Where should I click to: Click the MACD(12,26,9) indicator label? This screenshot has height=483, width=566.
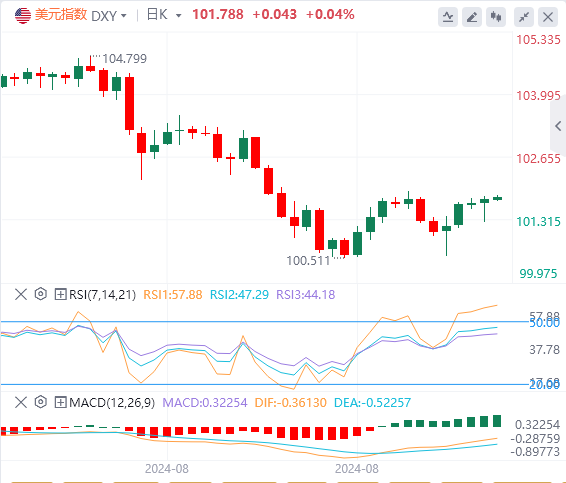[x=112, y=402]
